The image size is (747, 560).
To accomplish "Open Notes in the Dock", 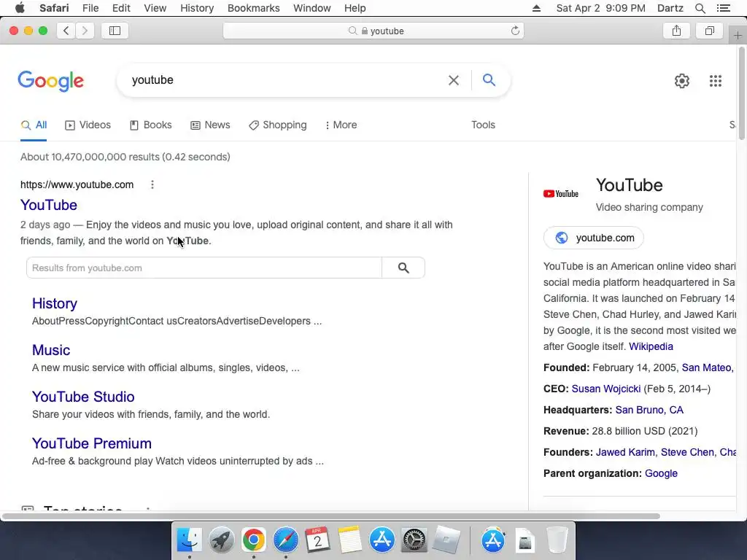I will point(349,540).
